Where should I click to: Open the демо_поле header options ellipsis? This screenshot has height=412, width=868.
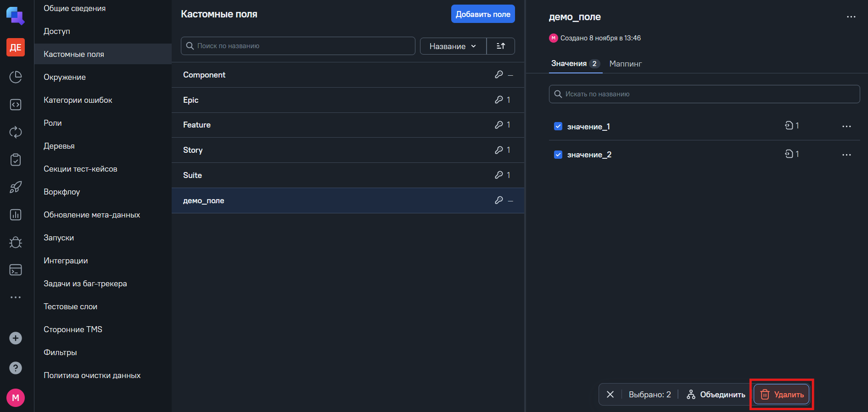(x=851, y=17)
